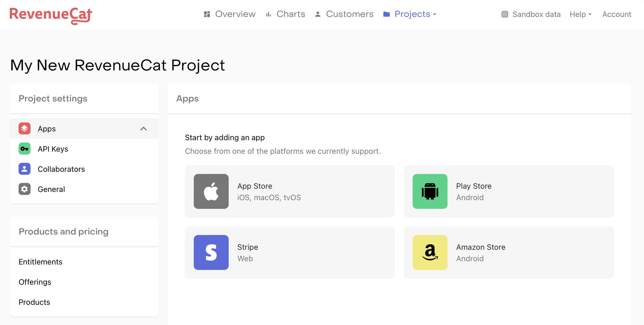Click the green Android Play Store icon
The width and height of the screenshot is (644, 325).
click(430, 191)
